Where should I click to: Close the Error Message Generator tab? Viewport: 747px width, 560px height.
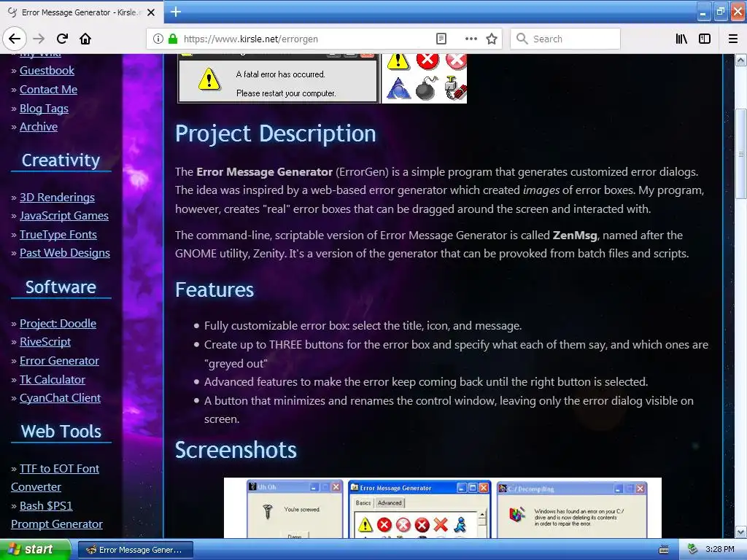pyautogui.click(x=151, y=12)
